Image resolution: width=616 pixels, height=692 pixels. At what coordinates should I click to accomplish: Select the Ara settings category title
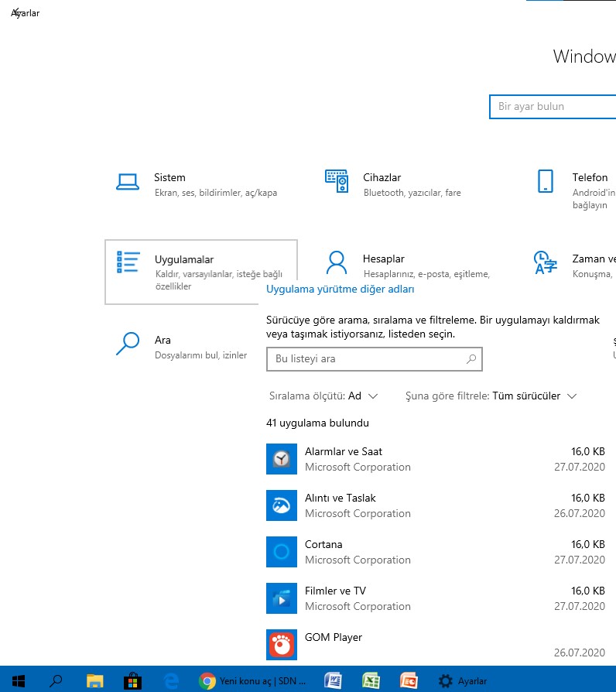163,340
